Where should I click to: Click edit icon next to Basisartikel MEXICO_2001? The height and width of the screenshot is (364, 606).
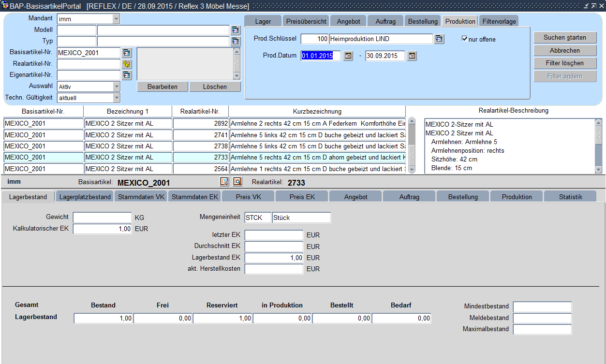(x=224, y=182)
